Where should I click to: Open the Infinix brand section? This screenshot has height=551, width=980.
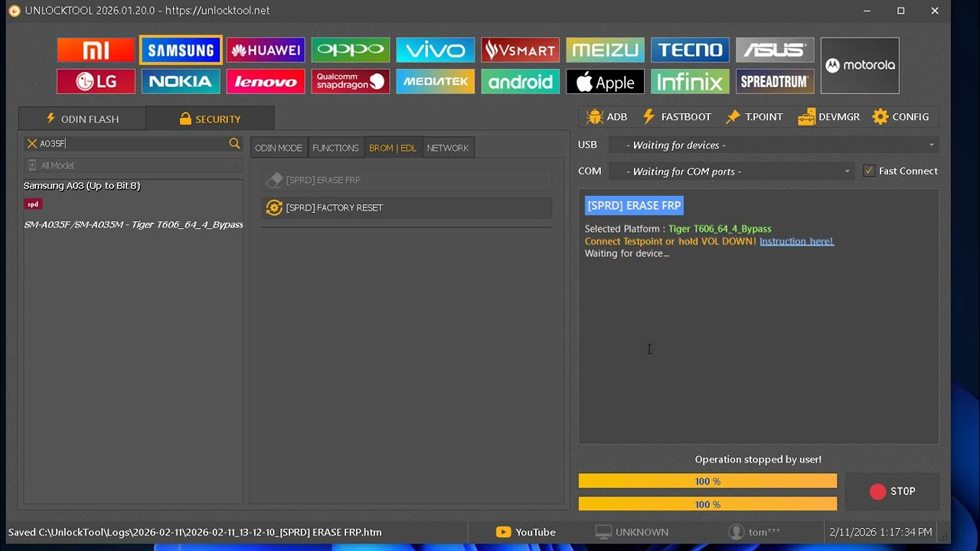click(x=691, y=81)
